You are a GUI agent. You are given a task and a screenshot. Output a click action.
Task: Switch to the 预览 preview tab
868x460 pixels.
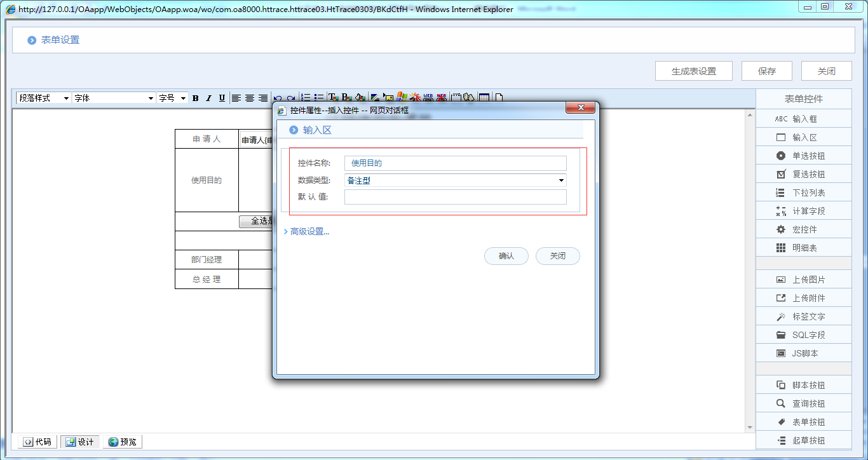click(123, 442)
